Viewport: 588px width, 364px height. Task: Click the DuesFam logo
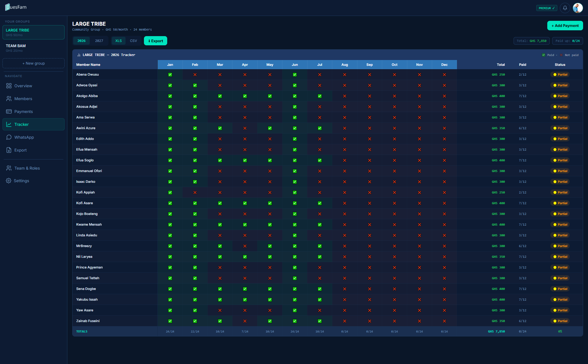tap(16, 7)
